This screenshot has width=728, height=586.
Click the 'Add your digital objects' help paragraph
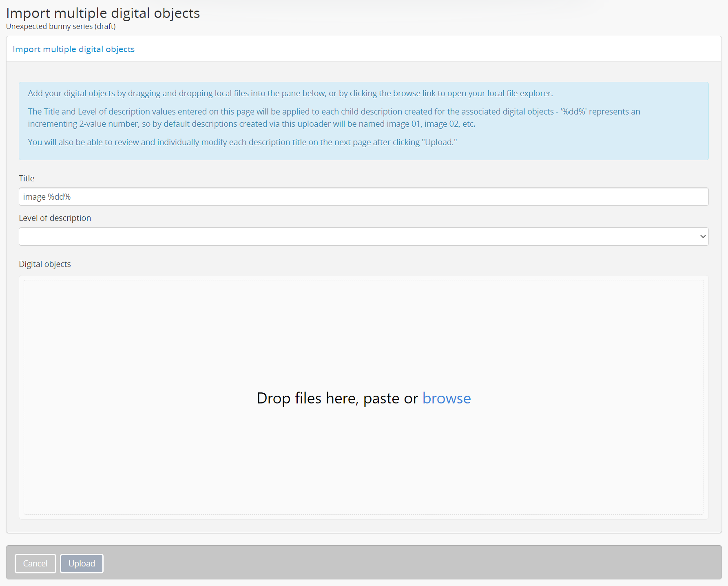290,93
